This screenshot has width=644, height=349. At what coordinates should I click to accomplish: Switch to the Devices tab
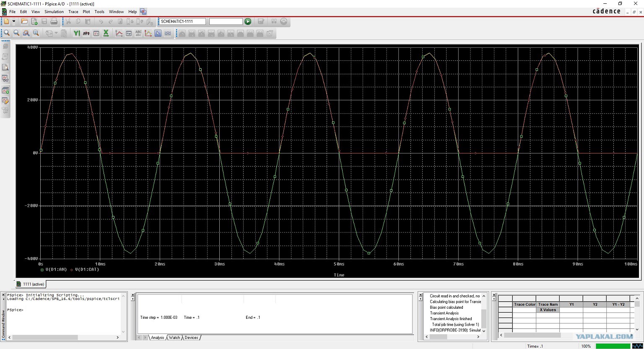(191, 338)
